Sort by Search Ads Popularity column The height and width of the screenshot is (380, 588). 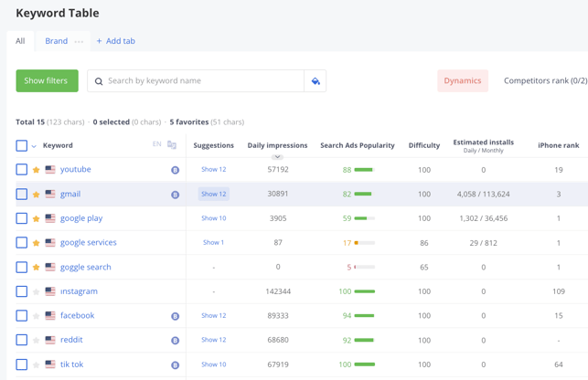pos(357,145)
